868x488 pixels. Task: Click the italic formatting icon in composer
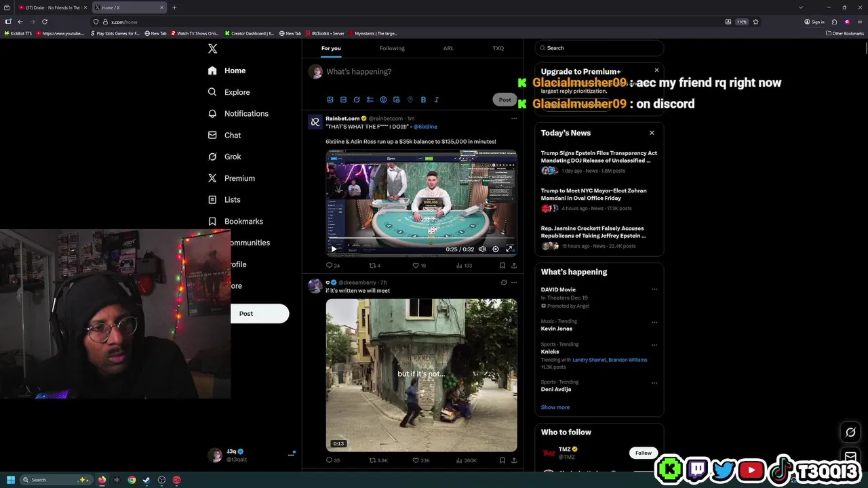tap(436, 100)
